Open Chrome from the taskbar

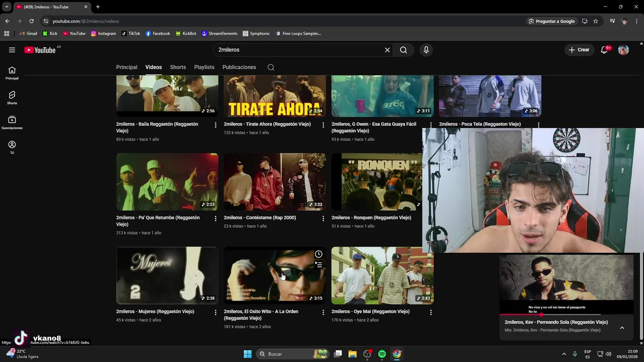[397, 354]
